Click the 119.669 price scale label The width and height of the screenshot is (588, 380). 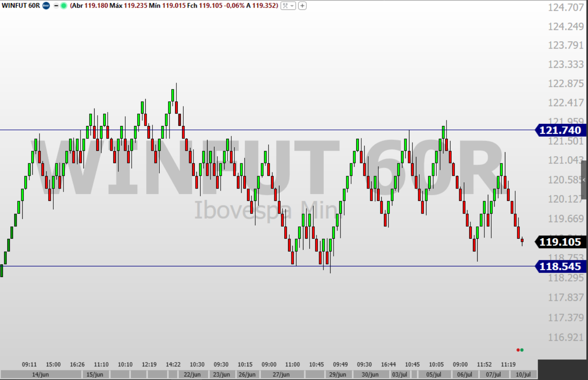click(566, 219)
